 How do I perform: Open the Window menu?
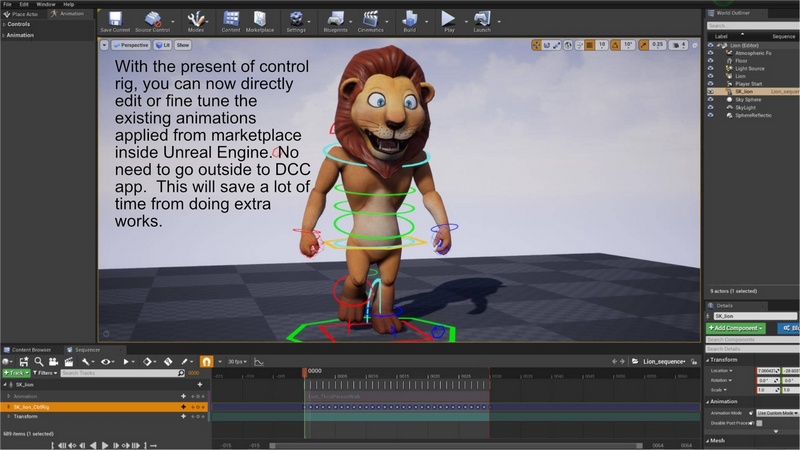click(x=45, y=4)
